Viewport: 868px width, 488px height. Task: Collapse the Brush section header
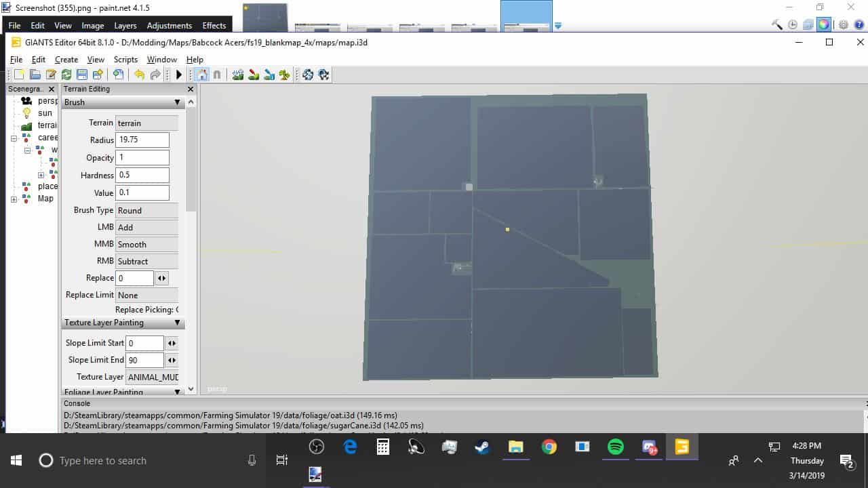click(x=177, y=102)
